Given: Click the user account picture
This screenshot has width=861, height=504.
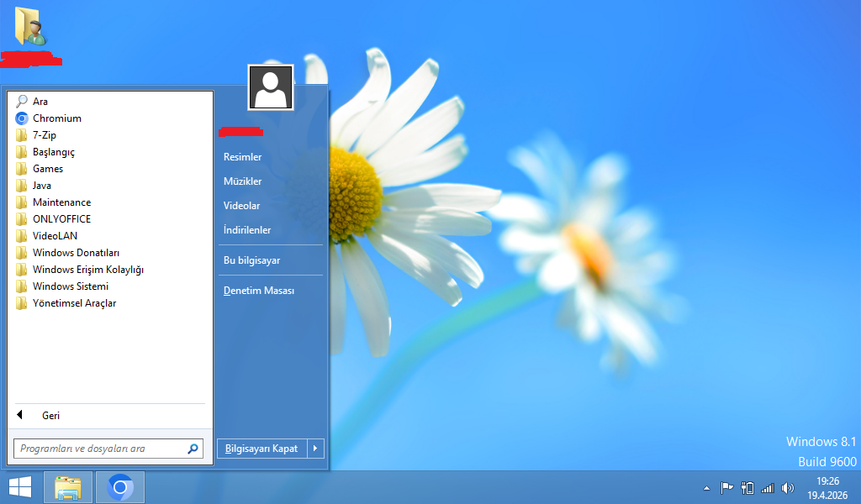Looking at the screenshot, I should click(271, 87).
